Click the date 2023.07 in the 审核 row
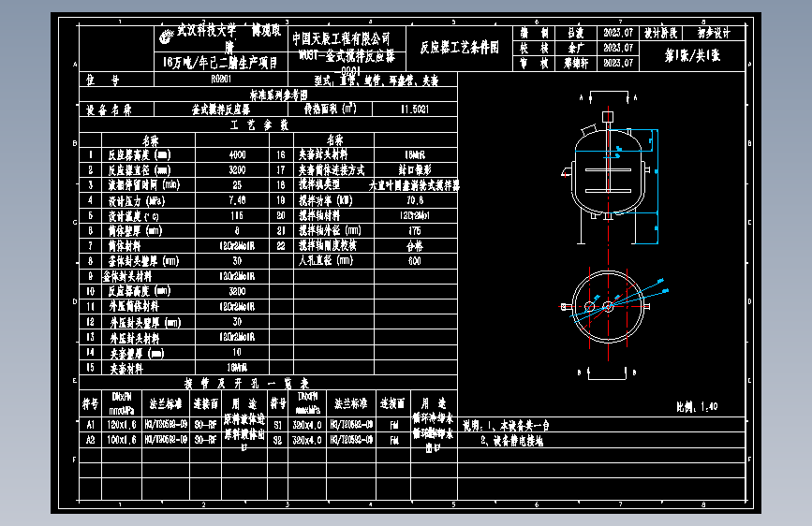Screen dimensions: 812x526 pyautogui.click(x=618, y=63)
